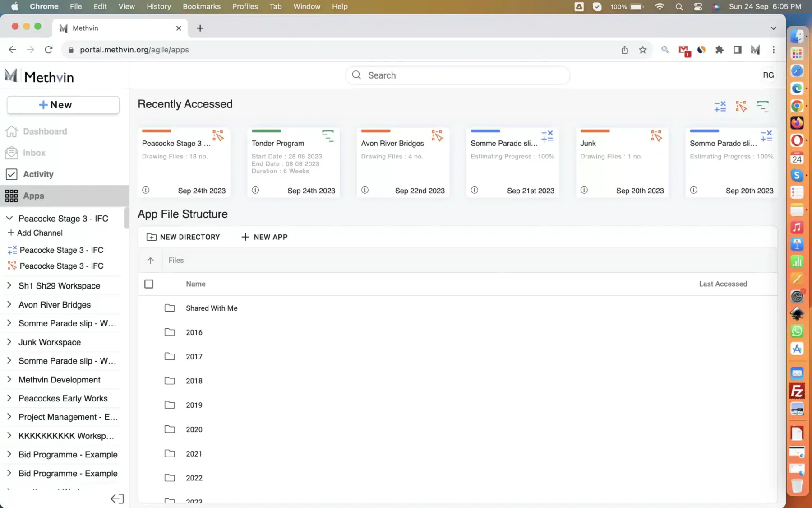The width and height of the screenshot is (812, 508).
Task: Filter recent items by program scheduler icon
Action: (x=763, y=106)
